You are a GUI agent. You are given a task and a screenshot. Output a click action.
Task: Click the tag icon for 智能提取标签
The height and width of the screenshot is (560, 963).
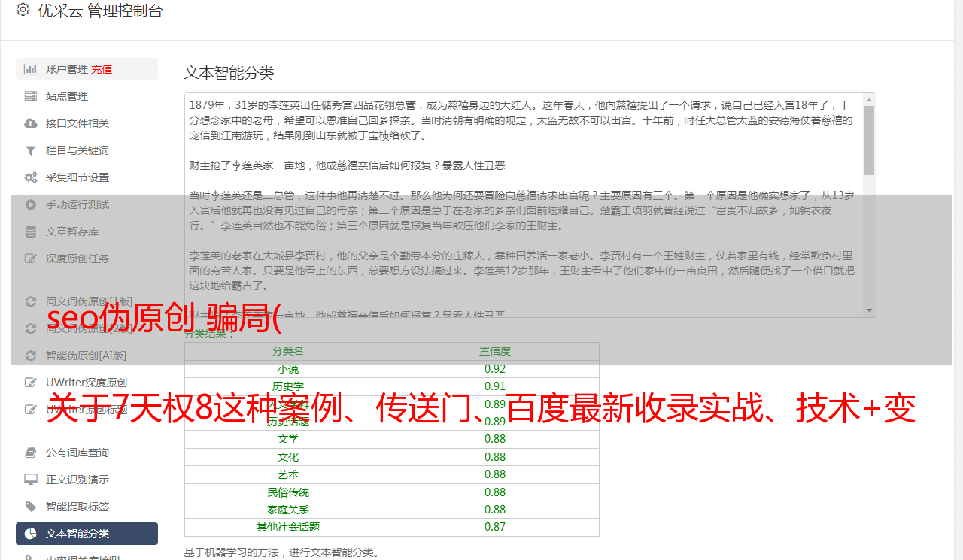pos(31,507)
